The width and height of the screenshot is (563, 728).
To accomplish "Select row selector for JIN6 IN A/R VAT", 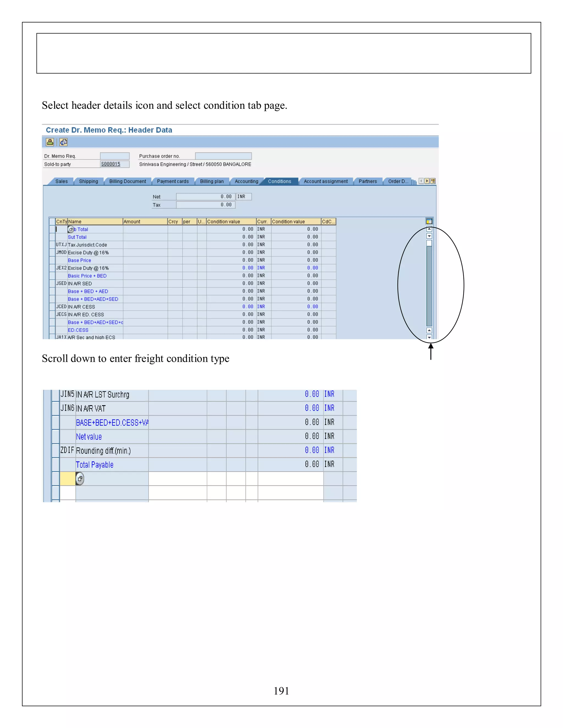I will tap(56, 408).
